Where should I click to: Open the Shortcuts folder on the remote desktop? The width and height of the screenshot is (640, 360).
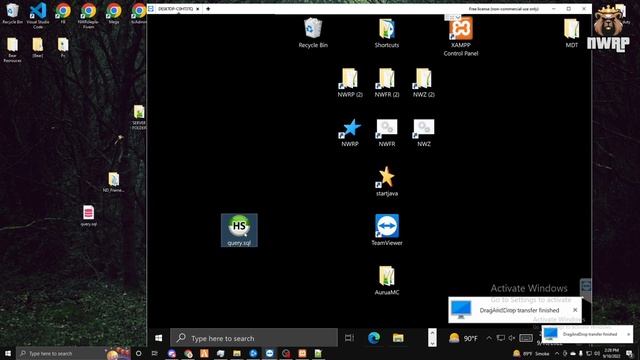[x=387, y=33]
